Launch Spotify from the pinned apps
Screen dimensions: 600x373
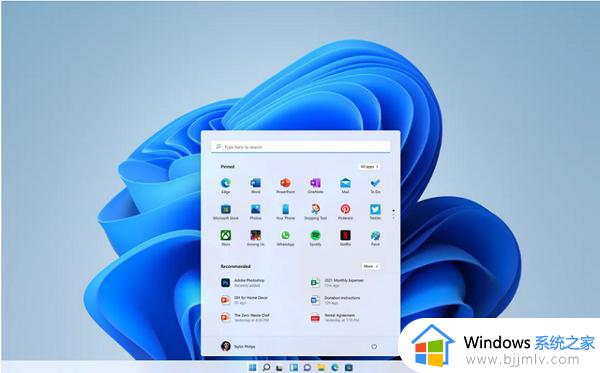tap(315, 238)
